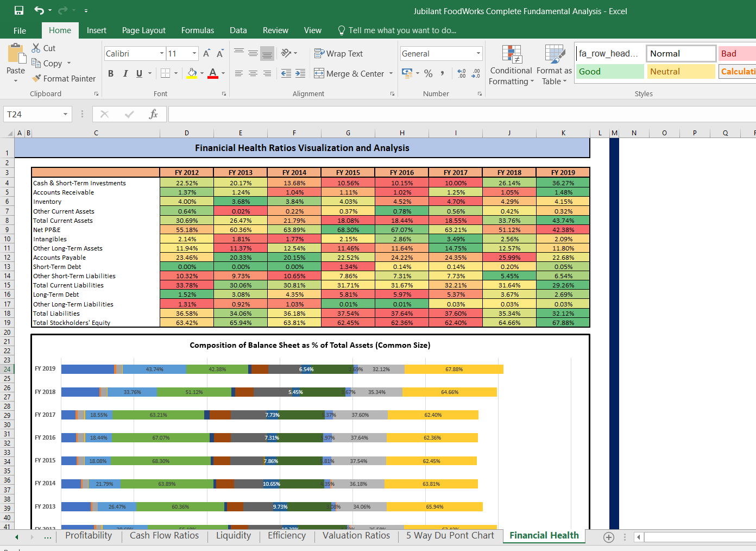
Task: Open the Data ribbon tab
Action: pos(238,30)
